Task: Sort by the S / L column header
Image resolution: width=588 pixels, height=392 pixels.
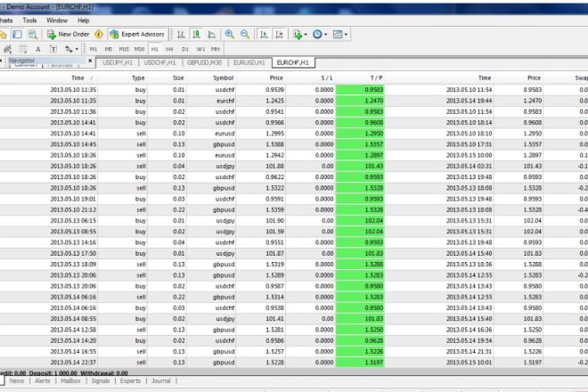Action: pyautogui.click(x=327, y=78)
